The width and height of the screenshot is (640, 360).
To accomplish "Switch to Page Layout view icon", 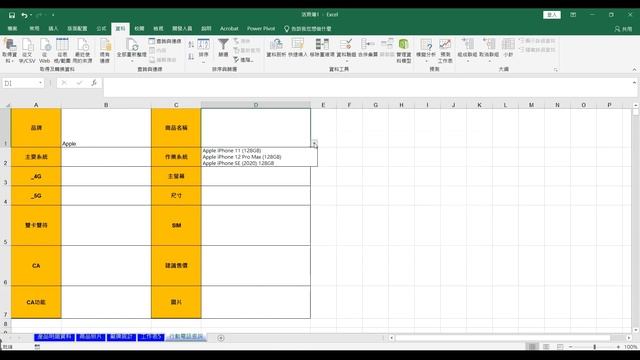I will tap(546, 347).
